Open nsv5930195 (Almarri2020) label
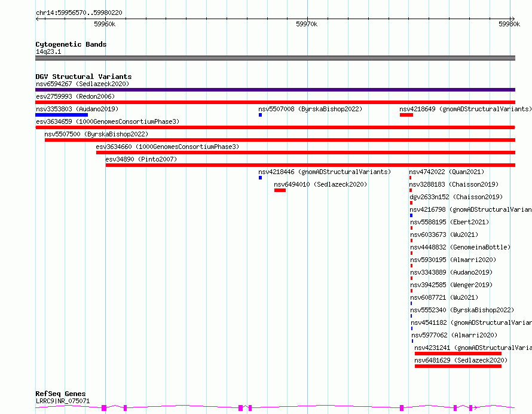532x414 pixels. [x=453, y=260]
